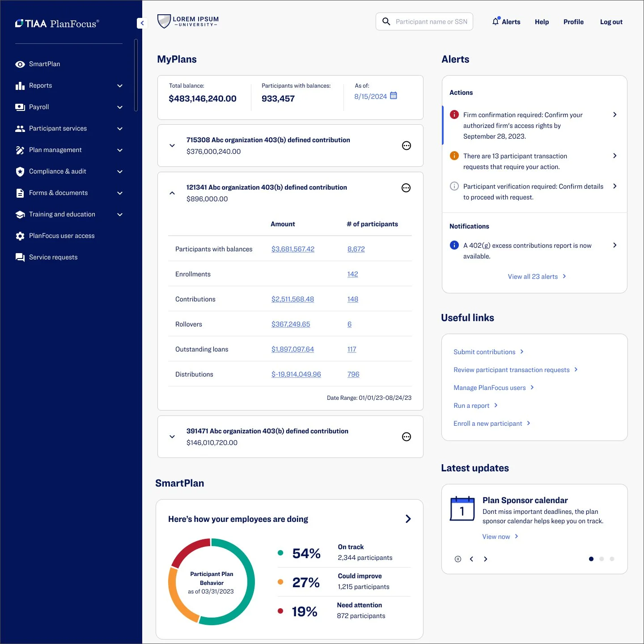Viewport: 644px width, 644px height.
Task: Go to next Latest updates slide
Action: click(486, 559)
